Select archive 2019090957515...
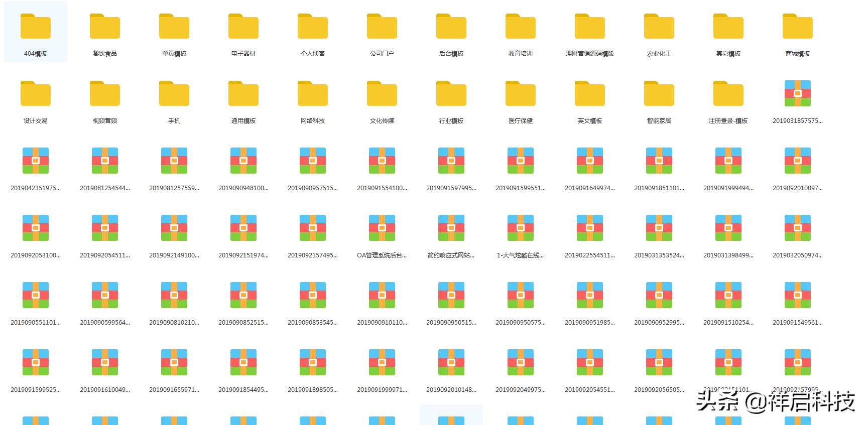The image size is (868, 425). (313, 161)
